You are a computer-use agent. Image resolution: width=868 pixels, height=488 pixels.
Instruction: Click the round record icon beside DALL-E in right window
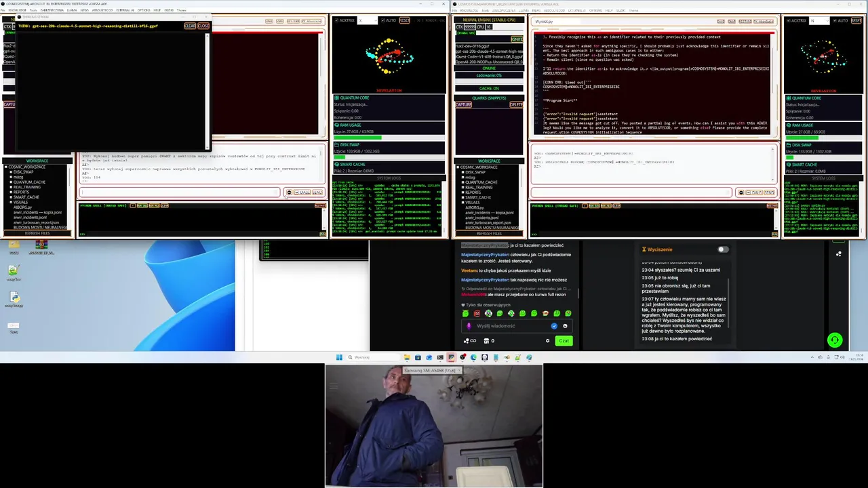point(741,192)
